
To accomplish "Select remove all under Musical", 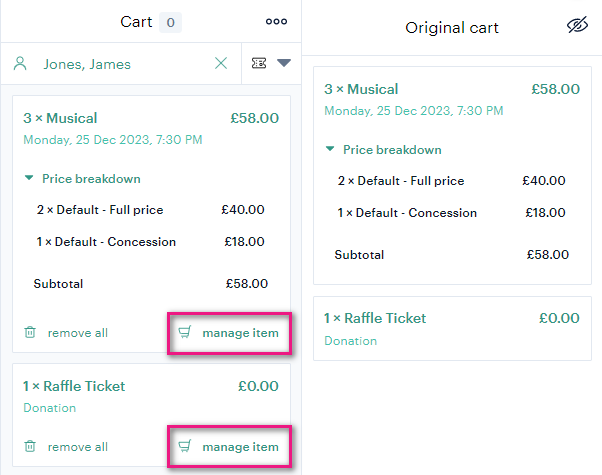I will (x=78, y=333).
